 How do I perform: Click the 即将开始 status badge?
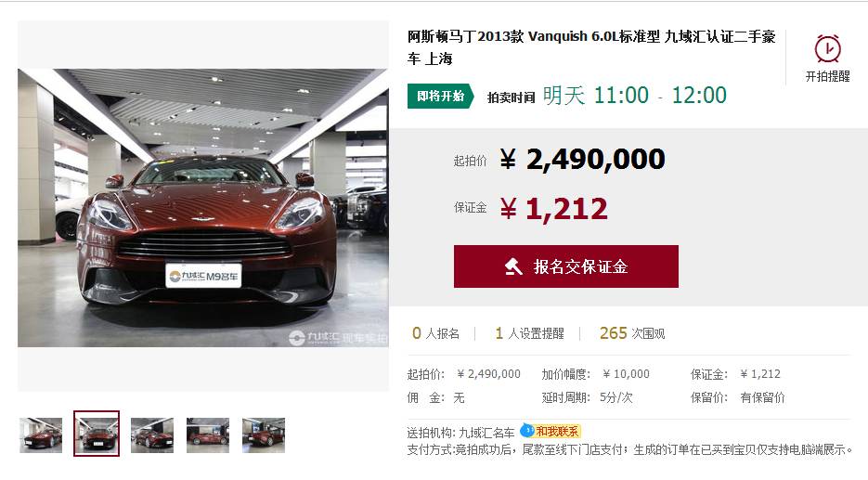click(x=441, y=97)
